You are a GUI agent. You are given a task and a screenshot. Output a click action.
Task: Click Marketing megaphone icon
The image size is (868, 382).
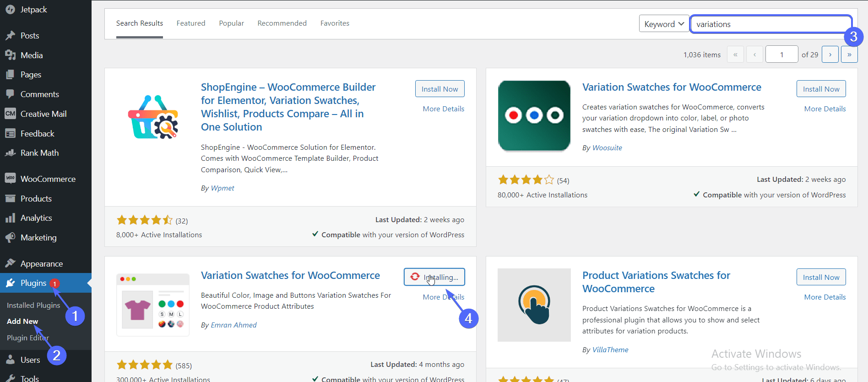pos(10,237)
